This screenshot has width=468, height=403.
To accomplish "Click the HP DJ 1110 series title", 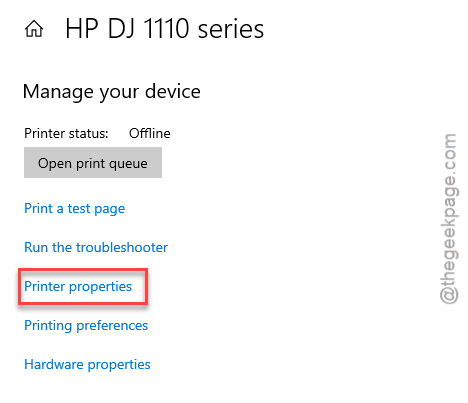I will tap(164, 29).
